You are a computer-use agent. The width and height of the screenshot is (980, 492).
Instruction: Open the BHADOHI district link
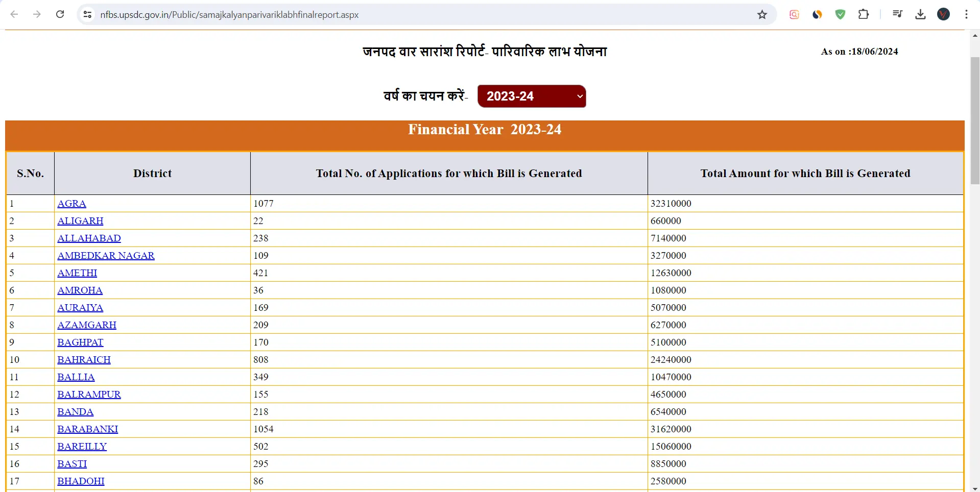[81, 481]
